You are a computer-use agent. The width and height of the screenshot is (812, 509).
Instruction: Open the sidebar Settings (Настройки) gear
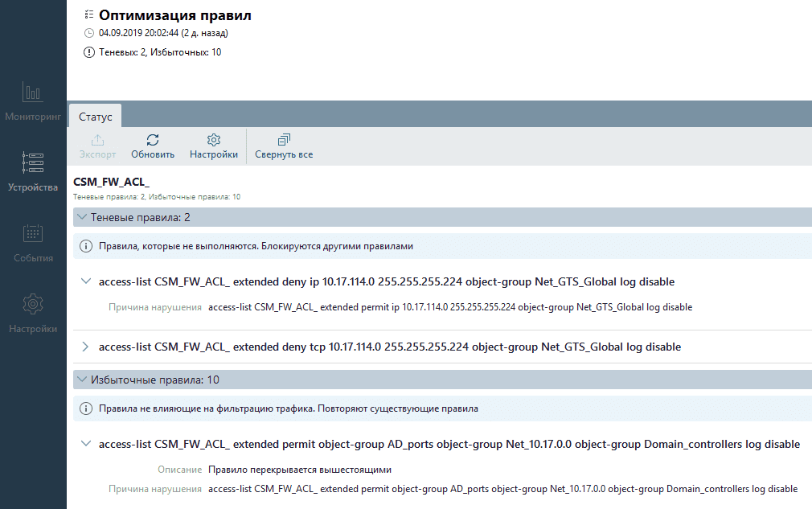33,305
